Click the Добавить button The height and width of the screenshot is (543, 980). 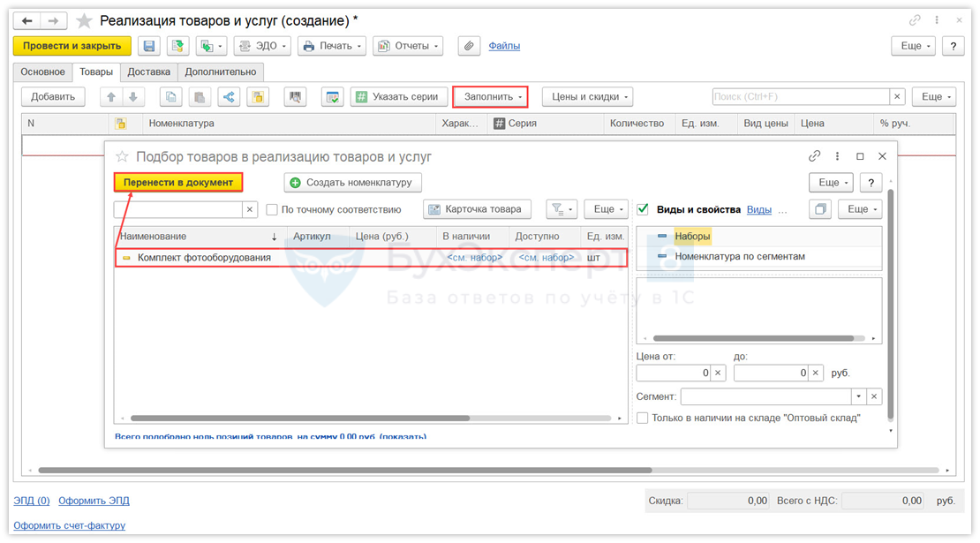click(53, 97)
